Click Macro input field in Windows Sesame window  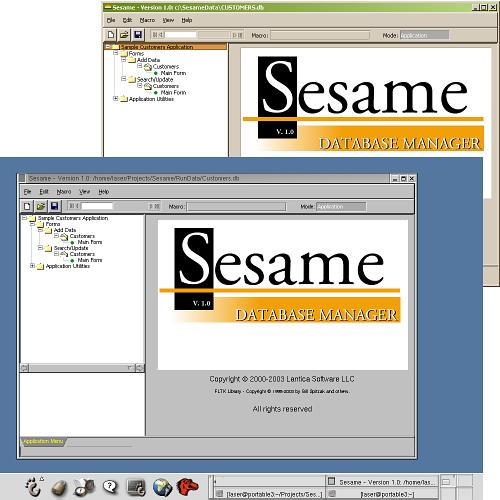tap(320, 35)
